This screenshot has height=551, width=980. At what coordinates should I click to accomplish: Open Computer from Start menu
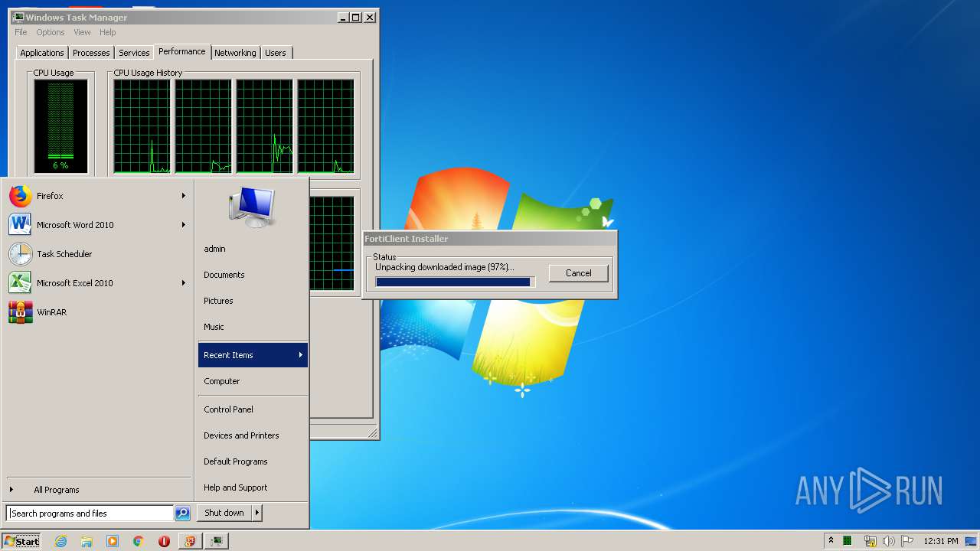[x=222, y=381]
